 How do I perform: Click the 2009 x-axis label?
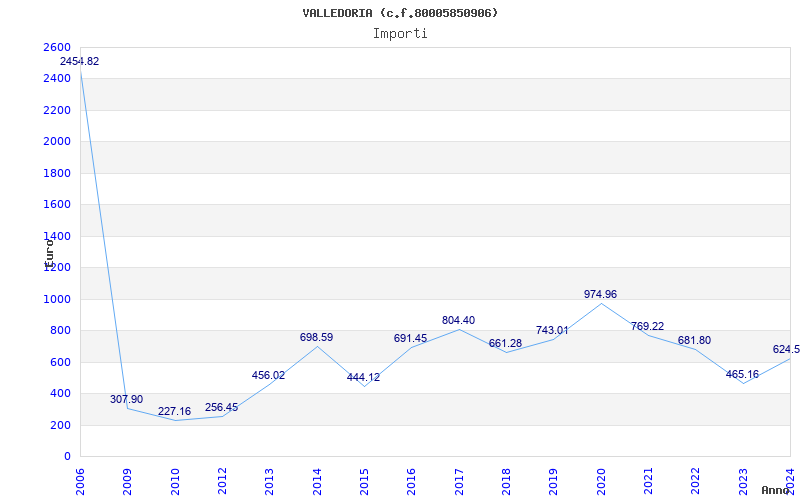coord(128,482)
